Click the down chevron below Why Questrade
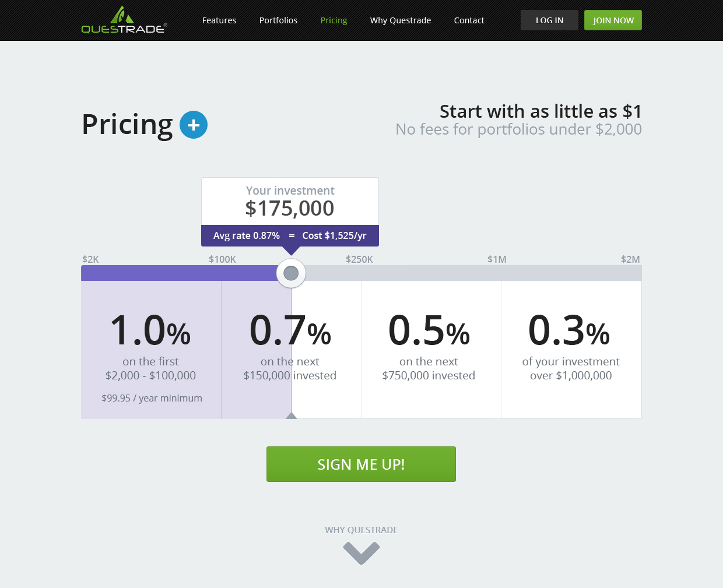Viewport: 723px width, 588px height. 361,552
